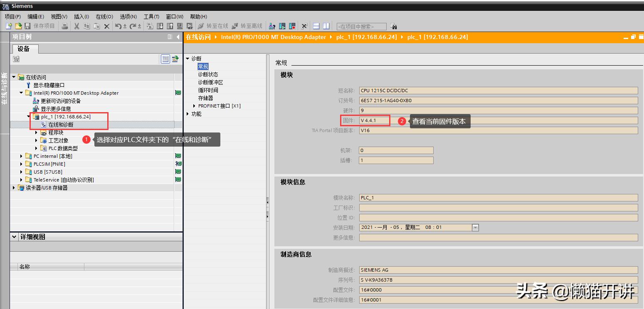Click the Start CPU toolbar icon

click(281, 26)
